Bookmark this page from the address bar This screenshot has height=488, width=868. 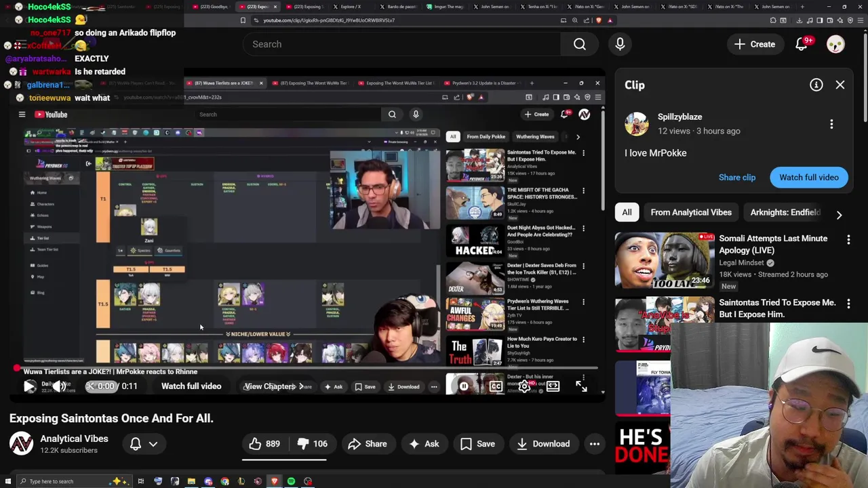pos(243,20)
